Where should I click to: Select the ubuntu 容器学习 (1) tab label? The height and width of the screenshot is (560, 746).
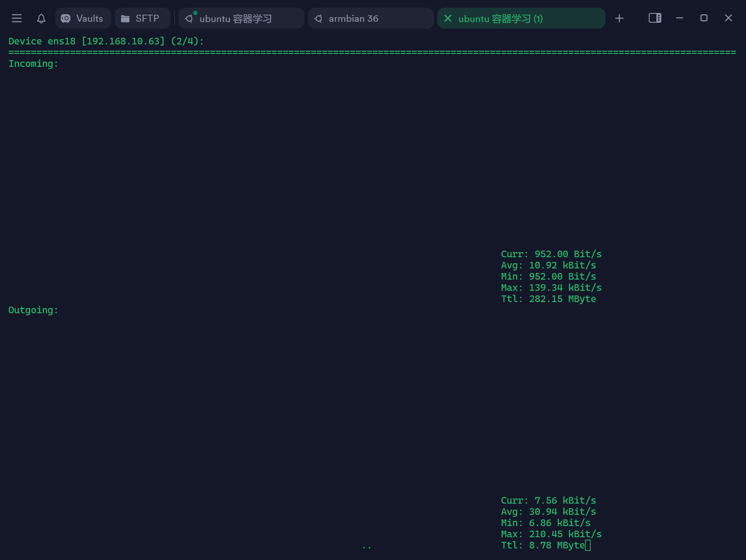(x=500, y=18)
